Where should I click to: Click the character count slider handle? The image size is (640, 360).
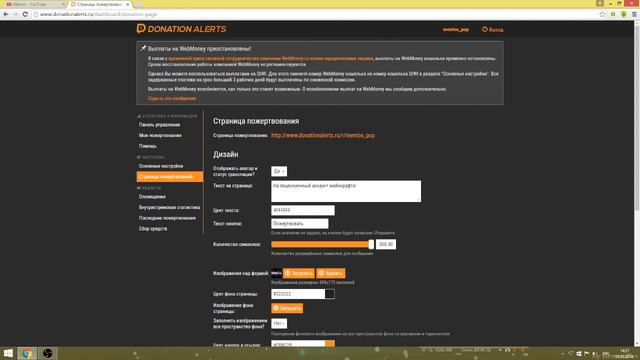pyautogui.click(x=371, y=244)
